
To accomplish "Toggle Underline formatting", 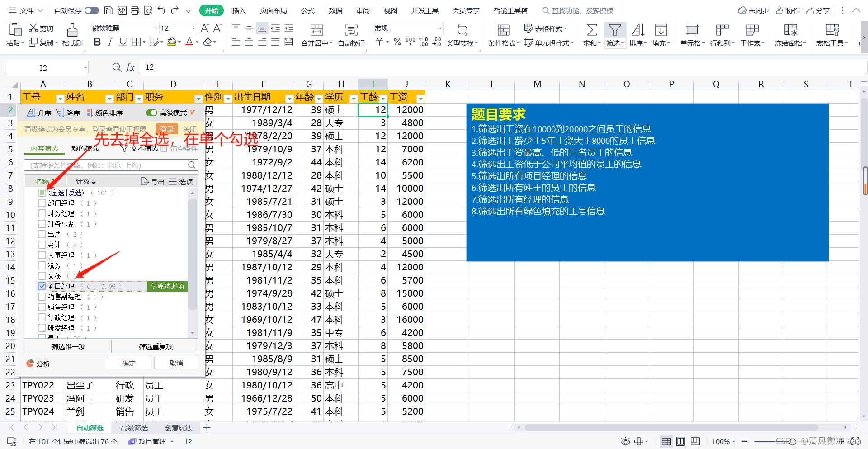I will 123,42.
